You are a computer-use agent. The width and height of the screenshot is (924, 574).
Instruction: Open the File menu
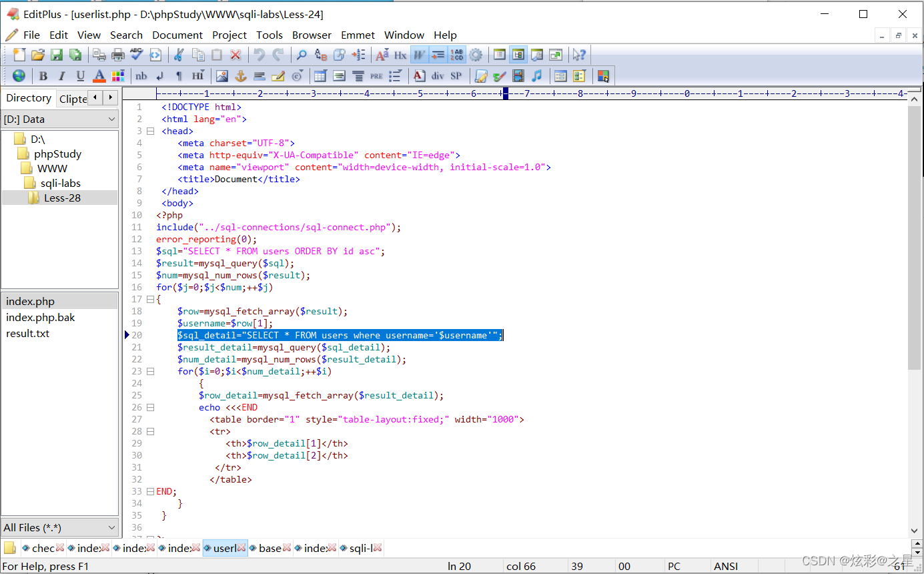coord(31,35)
